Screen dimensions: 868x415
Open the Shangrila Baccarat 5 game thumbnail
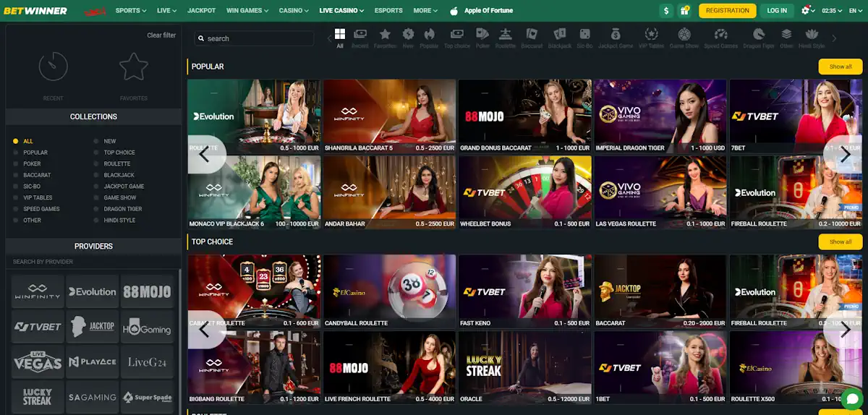point(390,116)
